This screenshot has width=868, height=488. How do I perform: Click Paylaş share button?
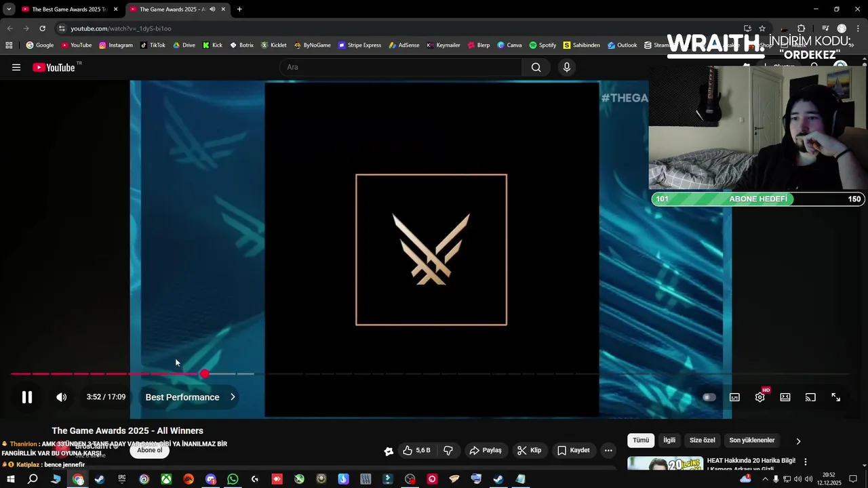(x=486, y=450)
